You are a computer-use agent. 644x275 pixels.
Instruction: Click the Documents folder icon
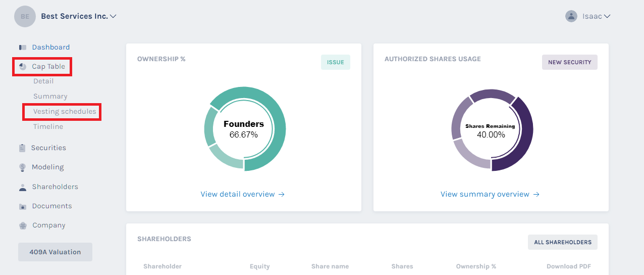(23, 206)
